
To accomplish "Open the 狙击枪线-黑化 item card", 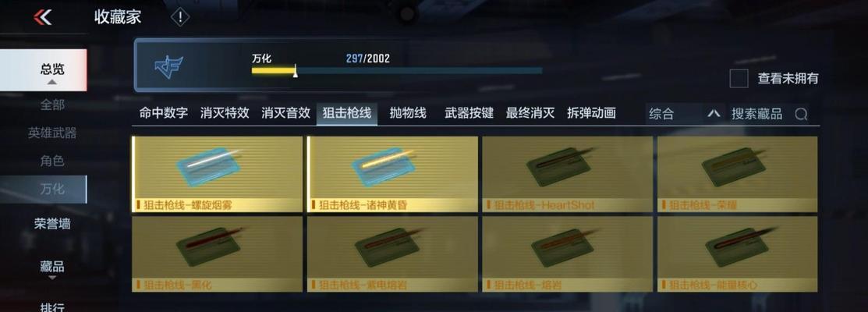I will pos(217,254).
